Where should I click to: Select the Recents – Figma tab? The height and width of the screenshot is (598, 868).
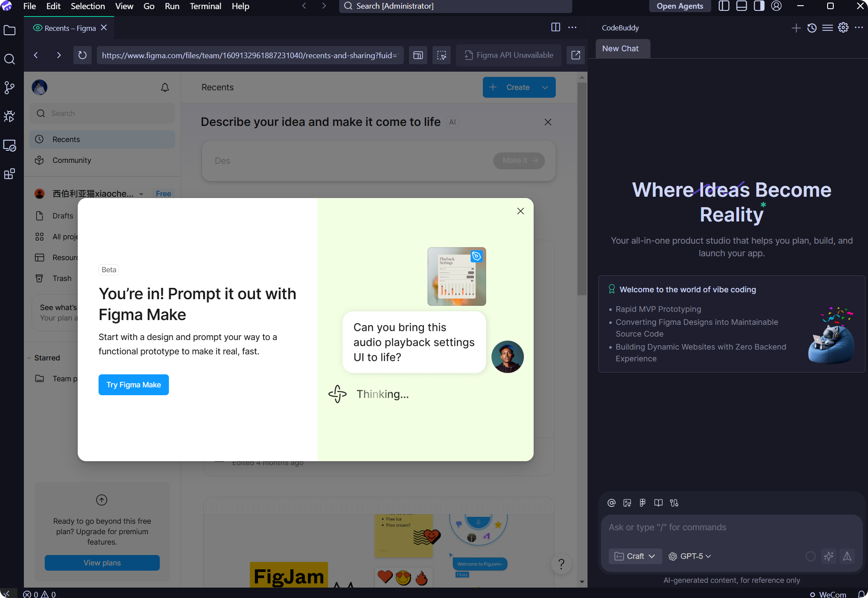click(70, 28)
